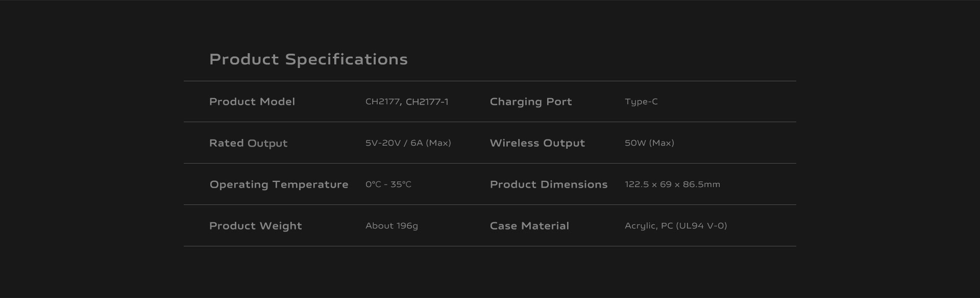Select the 0°C - 35°C value
The height and width of the screenshot is (298, 980).
coord(388,185)
